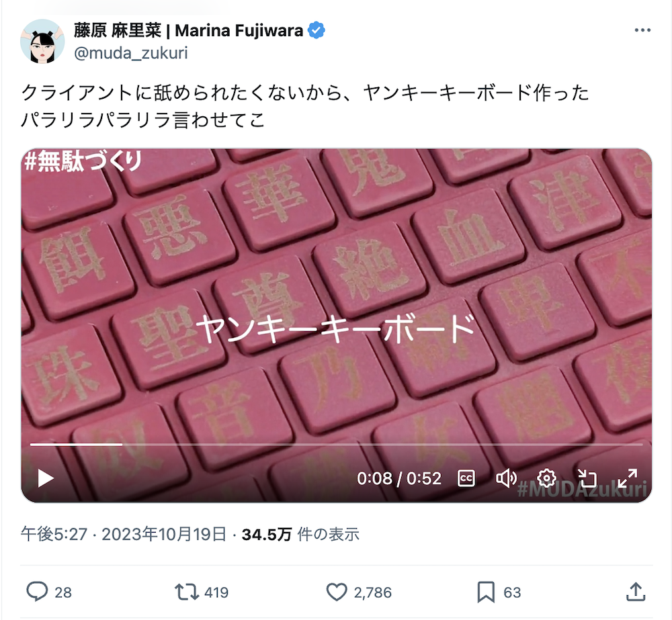View the 34.5万 view count details
The height and width of the screenshot is (620, 672).
[x=300, y=534]
